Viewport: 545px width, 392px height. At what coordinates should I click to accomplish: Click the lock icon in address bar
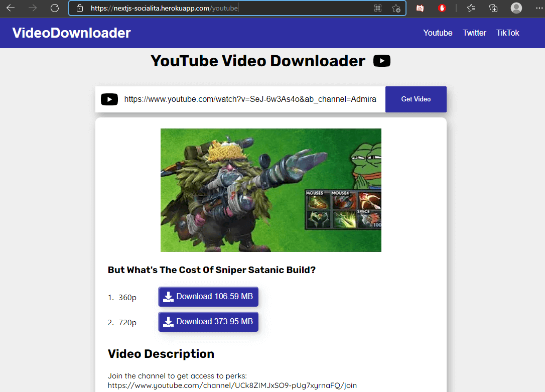click(80, 8)
